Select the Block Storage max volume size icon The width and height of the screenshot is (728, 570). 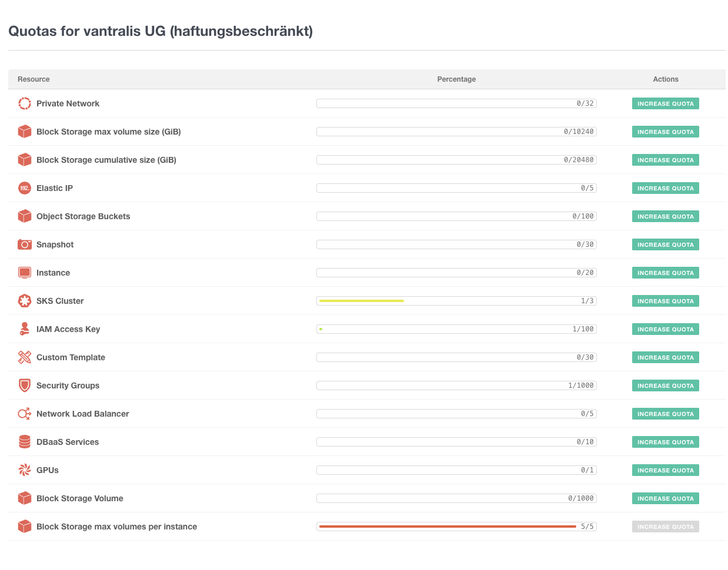[x=24, y=131]
